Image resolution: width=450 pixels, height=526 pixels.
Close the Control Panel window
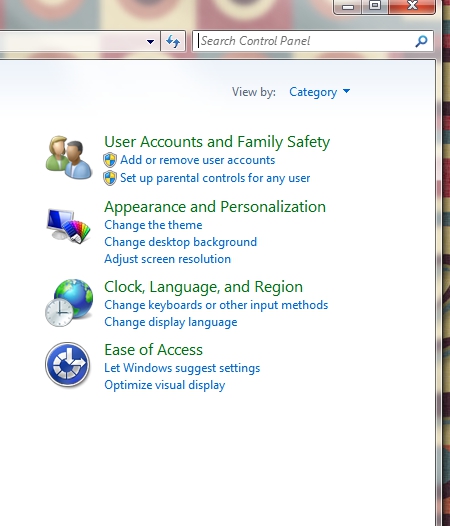click(412, 6)
